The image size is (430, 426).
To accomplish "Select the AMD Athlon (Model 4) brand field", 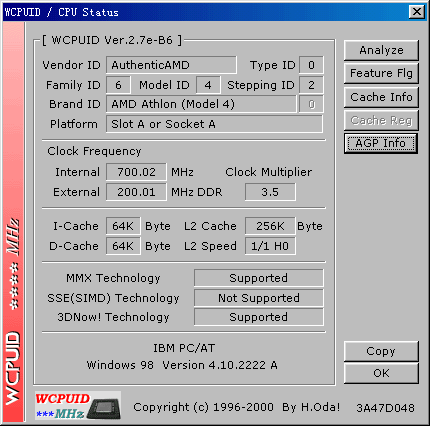I will click(x=201, y=104).
